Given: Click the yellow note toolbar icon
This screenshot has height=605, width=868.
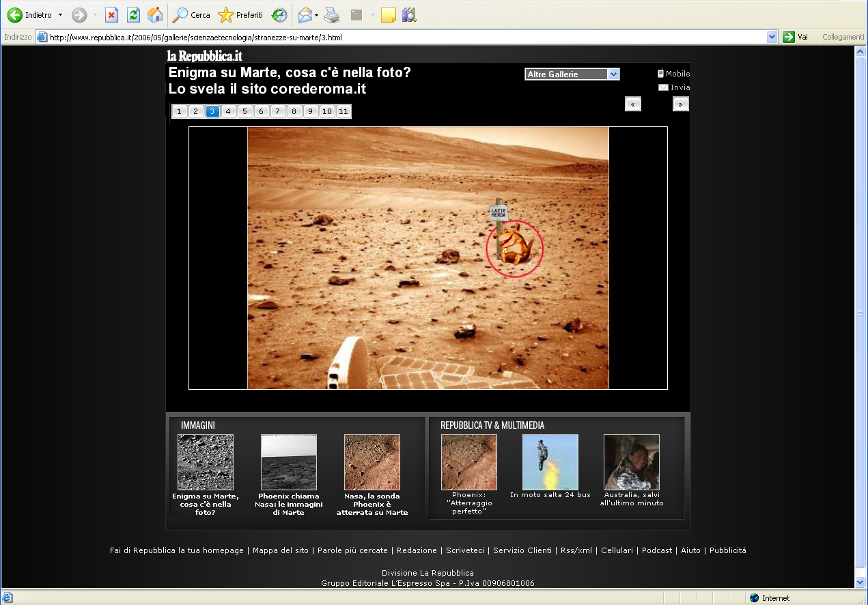Looking at the screenshot, I should click(x=389, y=14).
